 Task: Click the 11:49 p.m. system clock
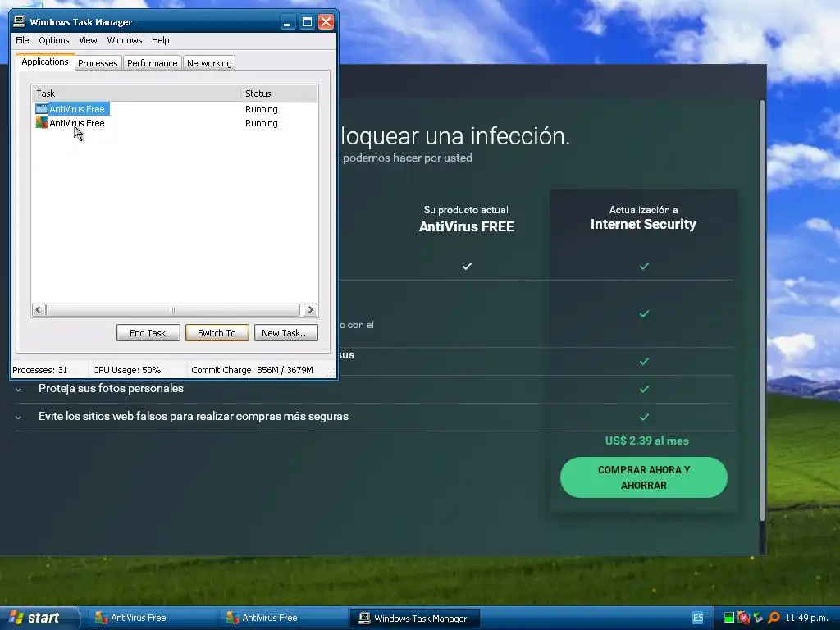click(806, 618)
